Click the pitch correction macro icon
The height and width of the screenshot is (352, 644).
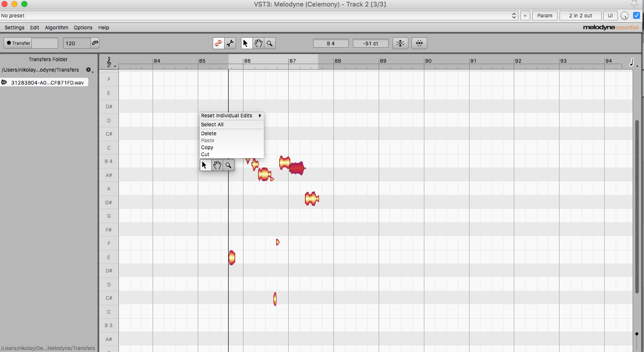tap(401, 43)
